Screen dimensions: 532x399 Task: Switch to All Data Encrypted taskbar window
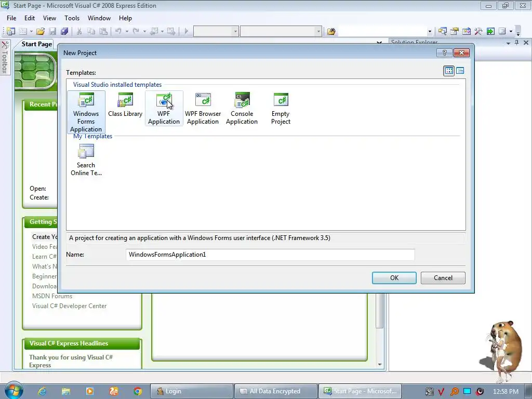click(x=275, y=391)
